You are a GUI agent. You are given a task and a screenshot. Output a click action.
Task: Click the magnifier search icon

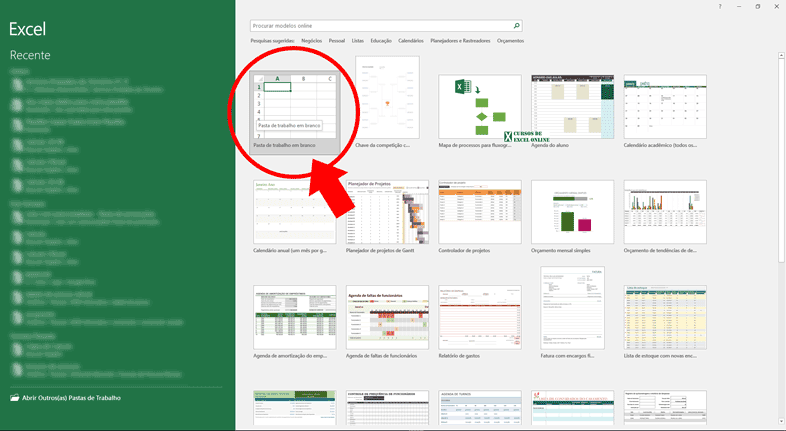516,26
